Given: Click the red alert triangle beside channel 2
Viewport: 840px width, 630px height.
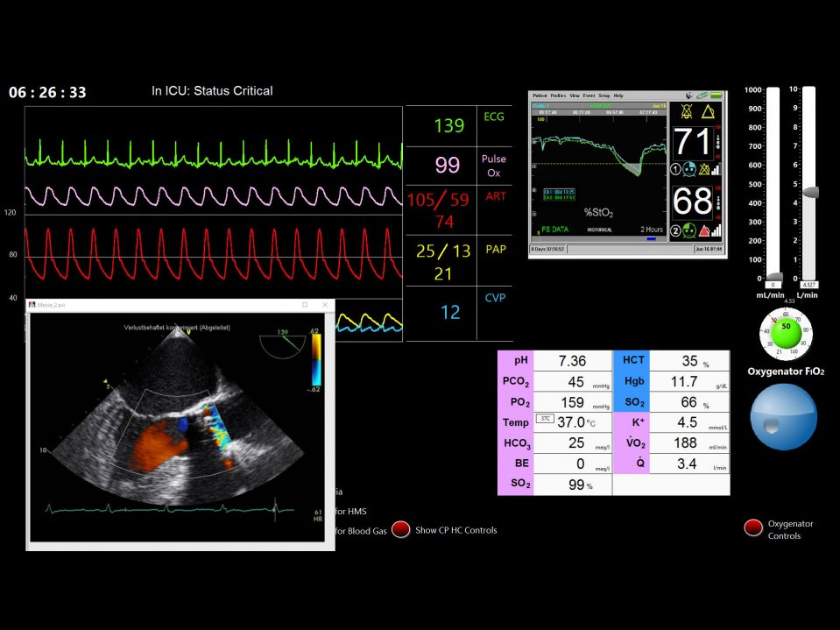Looking at the screenshot, I should (x=703, y=230).
